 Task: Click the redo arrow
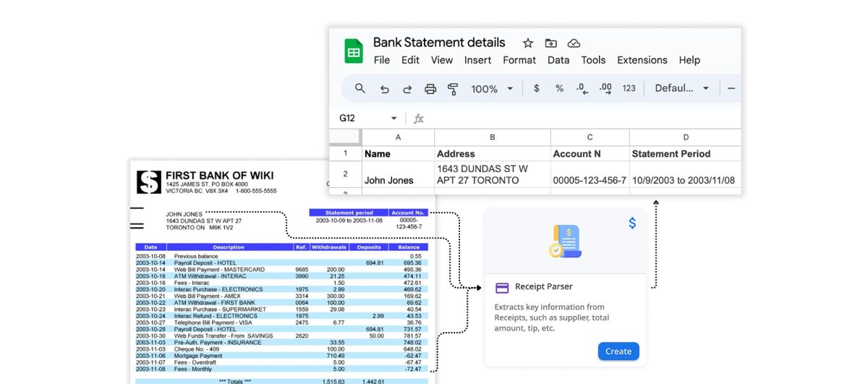(407, 89)
